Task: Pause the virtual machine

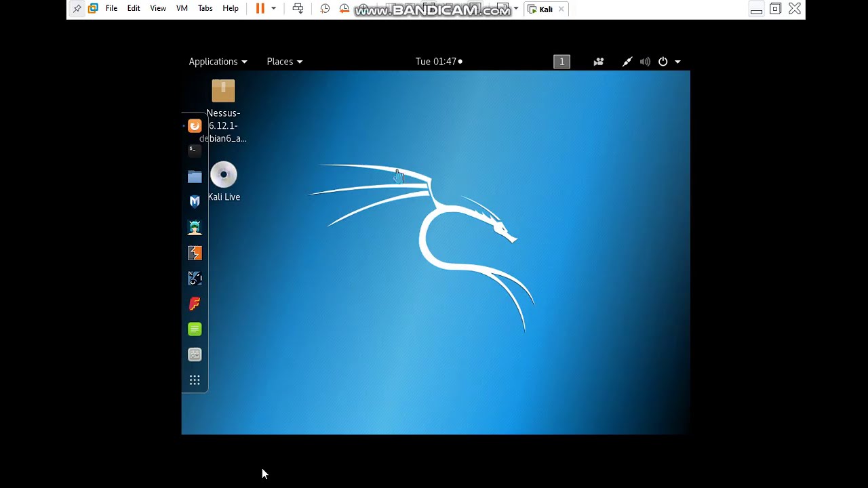Action: click(260, 9)
